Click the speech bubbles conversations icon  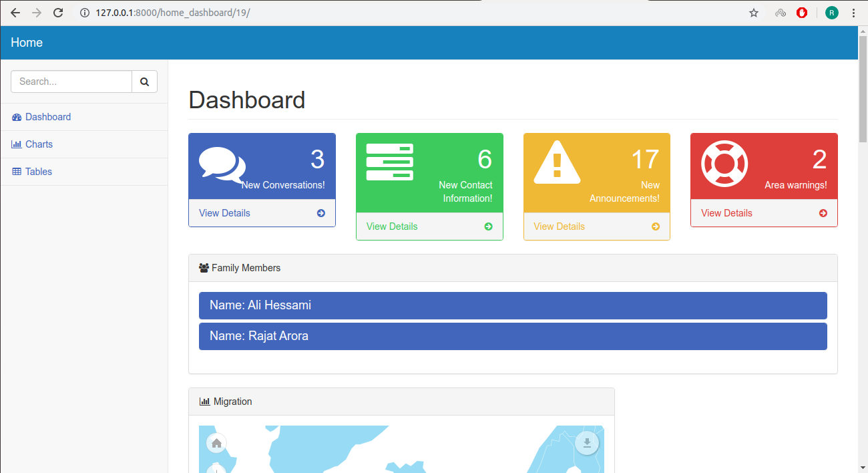[222, 165]
